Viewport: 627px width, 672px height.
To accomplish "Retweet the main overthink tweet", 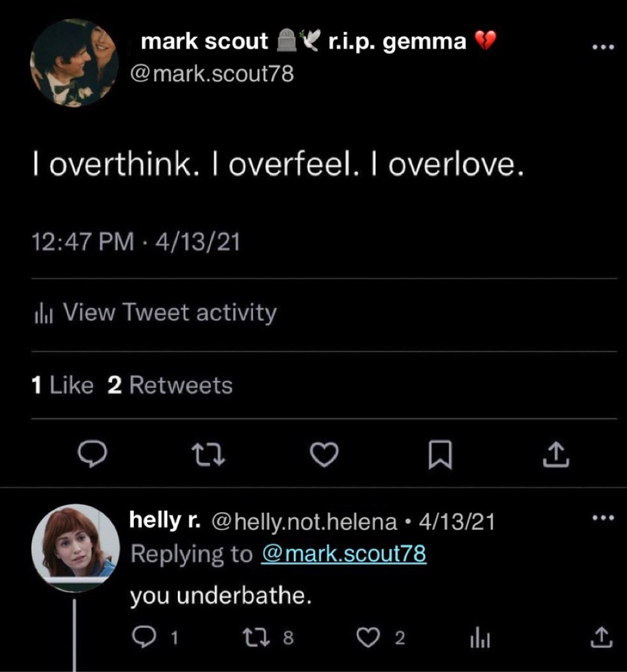I will coord(209,455).
